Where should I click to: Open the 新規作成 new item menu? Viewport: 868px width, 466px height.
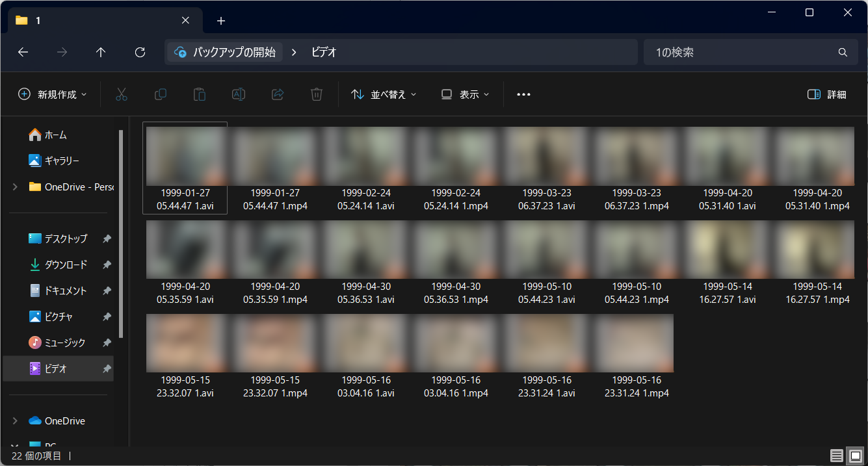[x=53, y=94]
